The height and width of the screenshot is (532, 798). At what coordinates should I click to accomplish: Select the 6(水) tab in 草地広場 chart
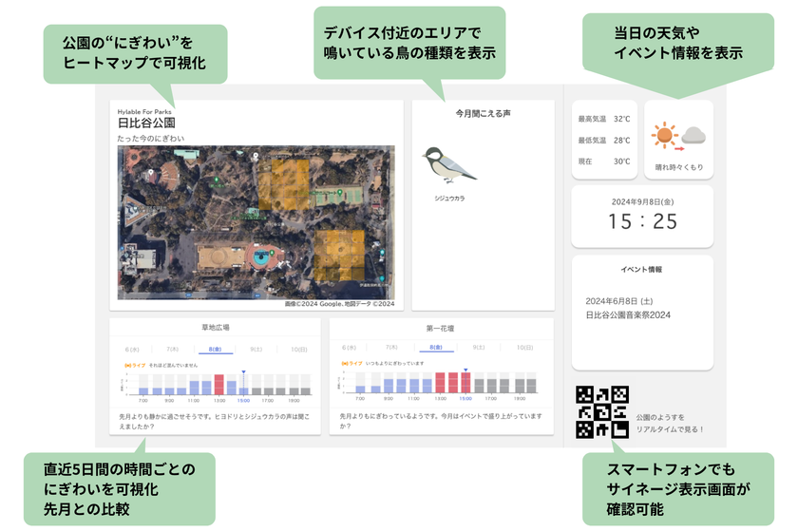tap(132, 350)
